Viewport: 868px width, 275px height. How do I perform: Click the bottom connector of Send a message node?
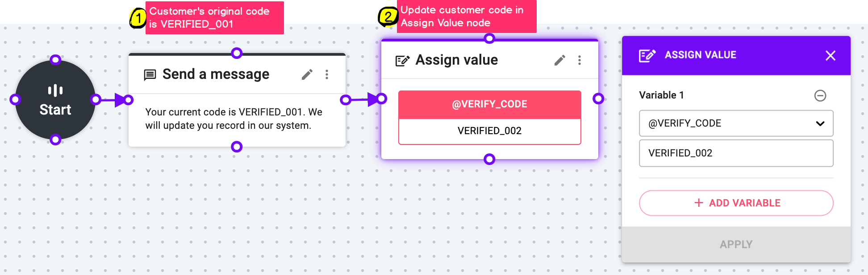[237, 147]
